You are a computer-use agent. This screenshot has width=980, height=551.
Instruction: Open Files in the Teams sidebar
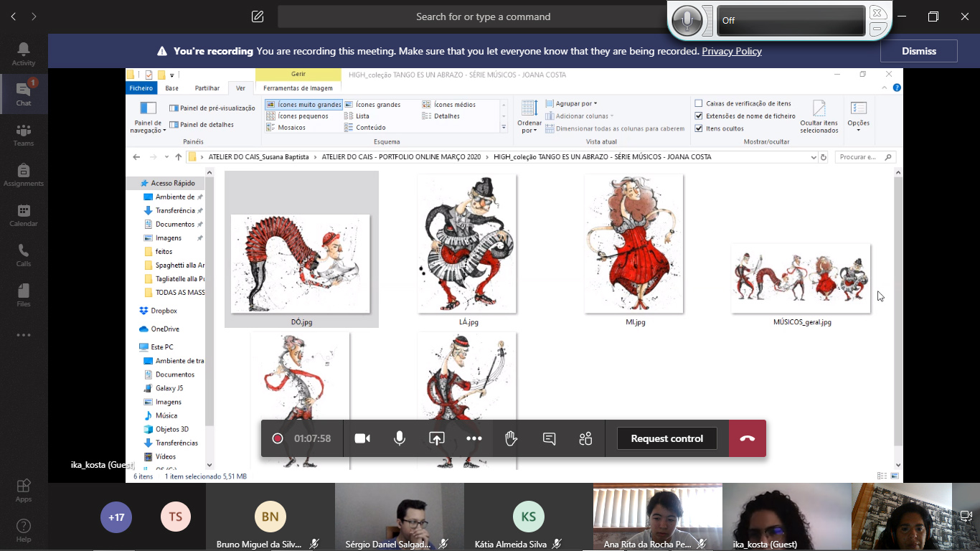click(24, 295)
